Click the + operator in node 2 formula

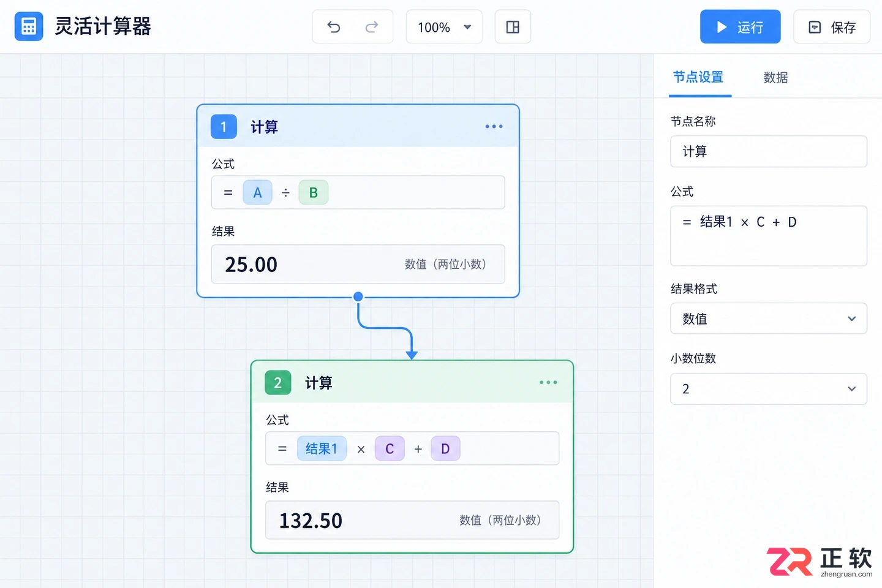[x=418, y=450]
